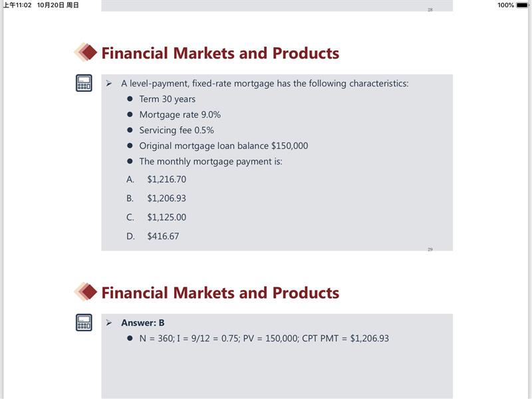Click page number 29 below the question slide
The image size is (532, 399).
point(430,249)
